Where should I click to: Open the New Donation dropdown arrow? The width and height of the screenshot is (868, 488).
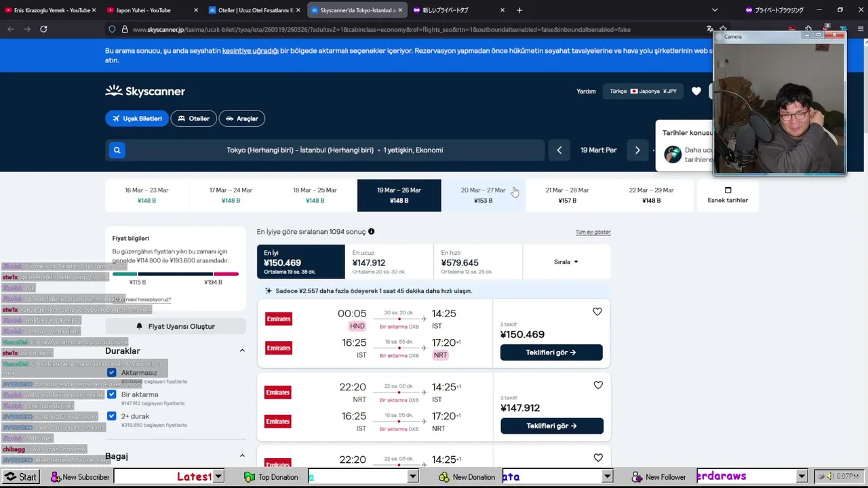click(607, 477)
